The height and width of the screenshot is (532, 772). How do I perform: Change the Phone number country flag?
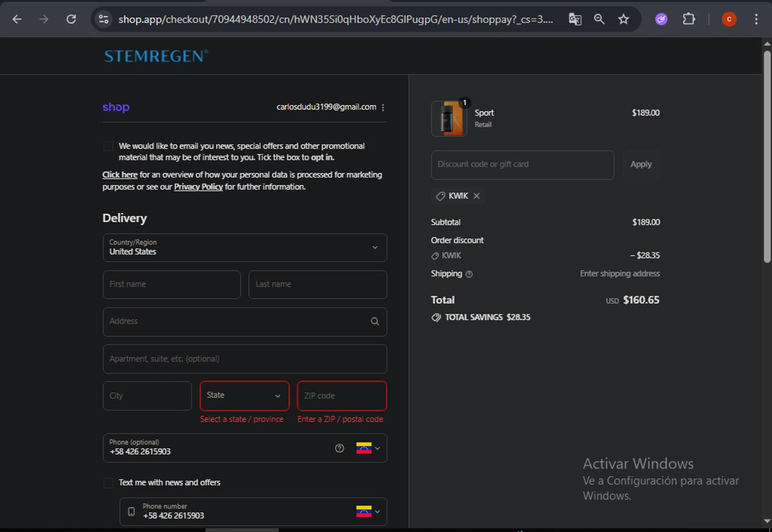pos(369,511)
